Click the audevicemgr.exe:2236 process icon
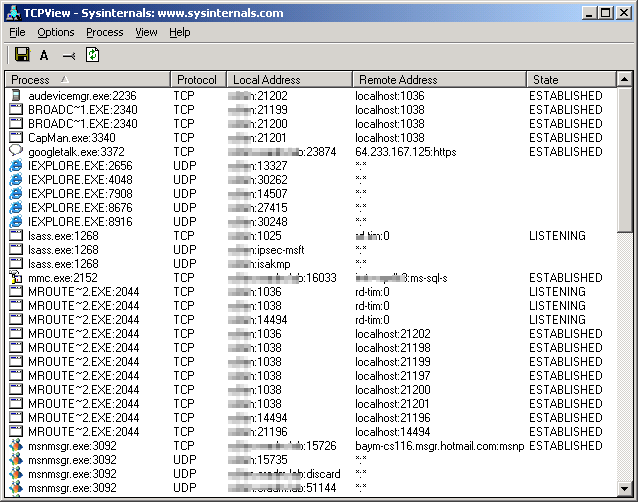This screenshot has height=502, width=638. click(16, 95)
